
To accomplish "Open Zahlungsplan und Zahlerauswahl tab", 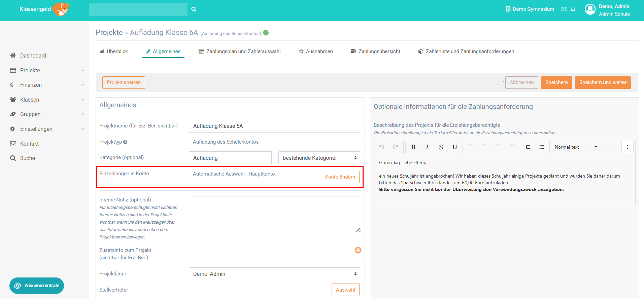I will [240, 51].
